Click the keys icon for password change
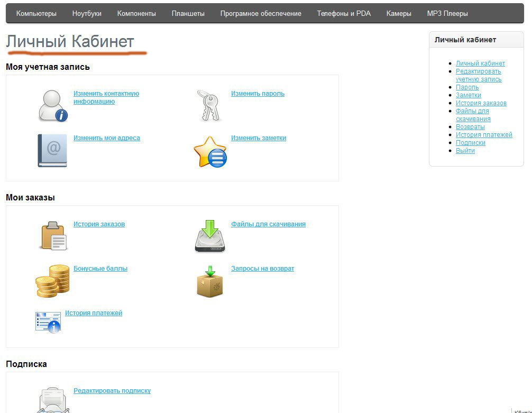532x413 pixels. point(210,105)
